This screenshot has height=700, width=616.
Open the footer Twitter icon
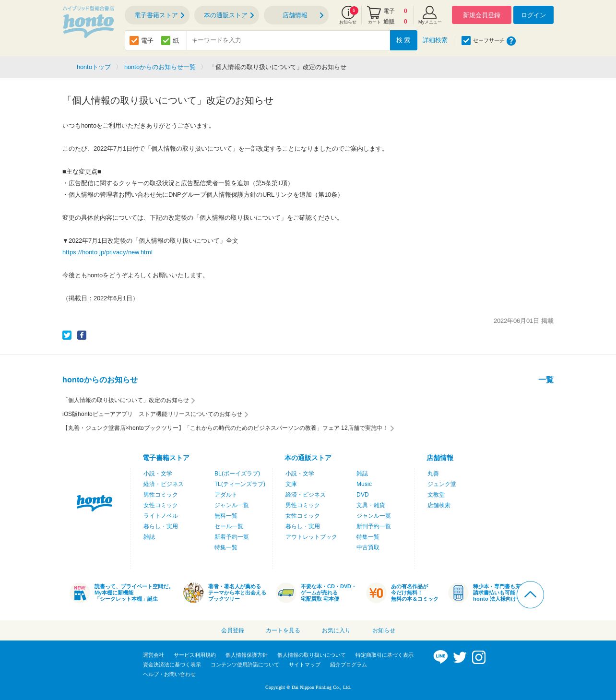460,657
